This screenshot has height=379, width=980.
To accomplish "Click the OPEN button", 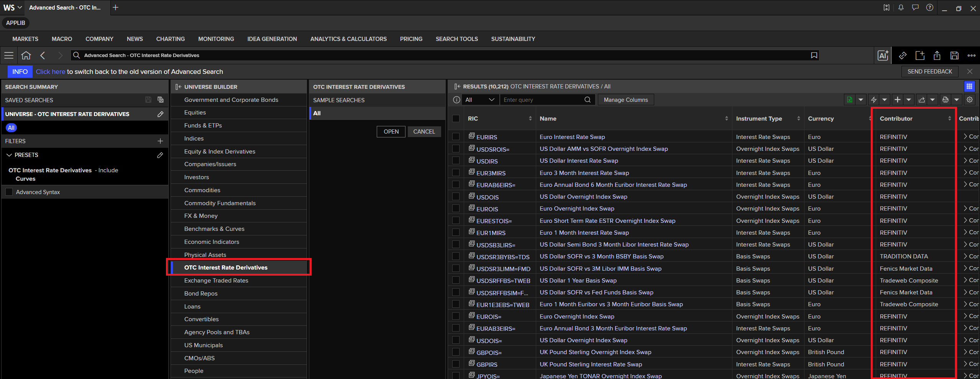I will (x=391, y=132).
